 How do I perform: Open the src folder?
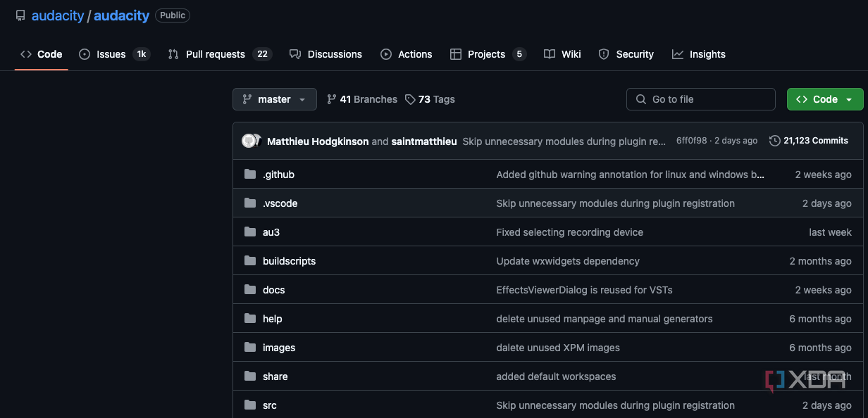click(x=270, y=405)
